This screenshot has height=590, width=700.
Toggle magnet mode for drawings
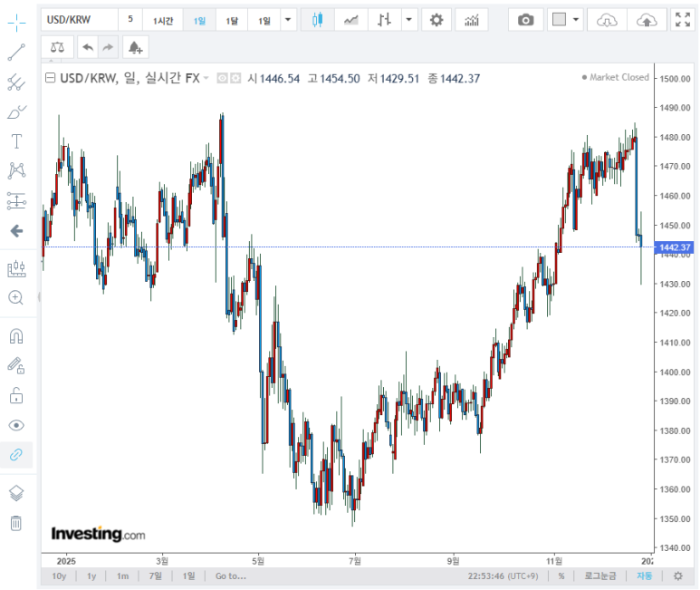[x=16, y=335]
